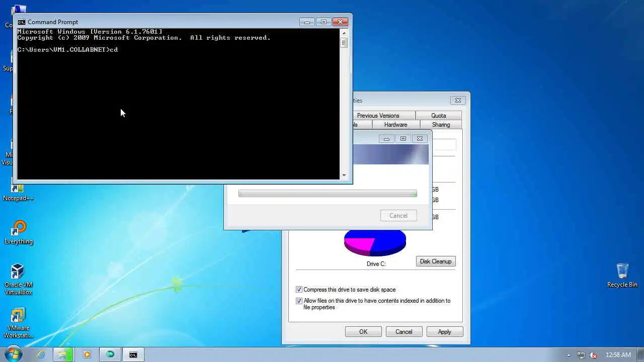This screenshot has width=644, height=362.
Task: Close the progress dialog window
Action: click(x=420, y=139)
